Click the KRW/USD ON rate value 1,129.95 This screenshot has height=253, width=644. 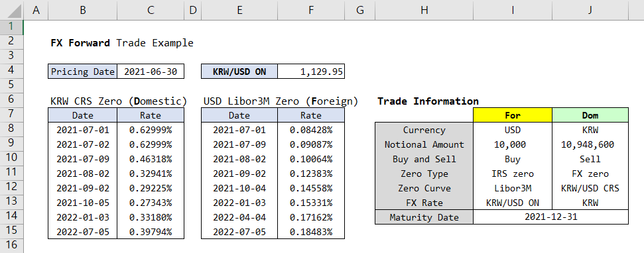coord(311,72)
